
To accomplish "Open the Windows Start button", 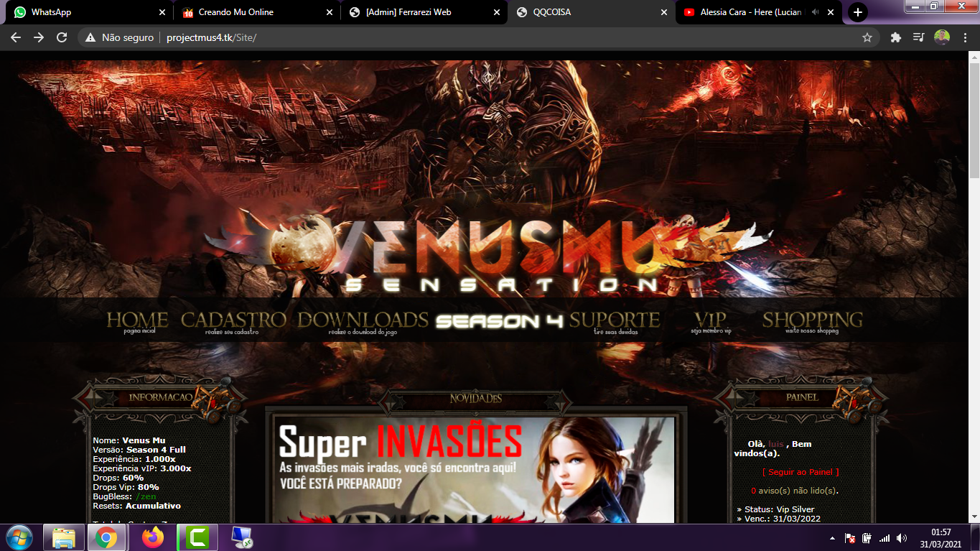I will 19,537.
